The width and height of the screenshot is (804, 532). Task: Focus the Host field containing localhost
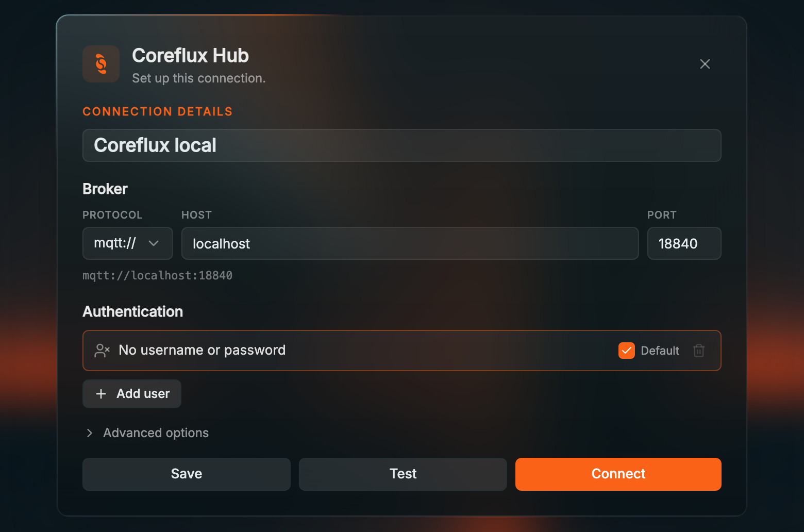click(410, 243)
